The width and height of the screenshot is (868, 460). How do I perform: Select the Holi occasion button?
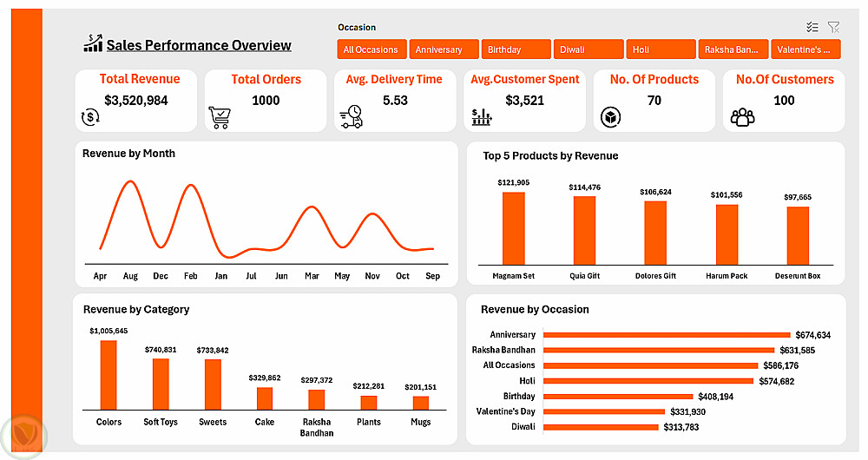tap(661, 49)
